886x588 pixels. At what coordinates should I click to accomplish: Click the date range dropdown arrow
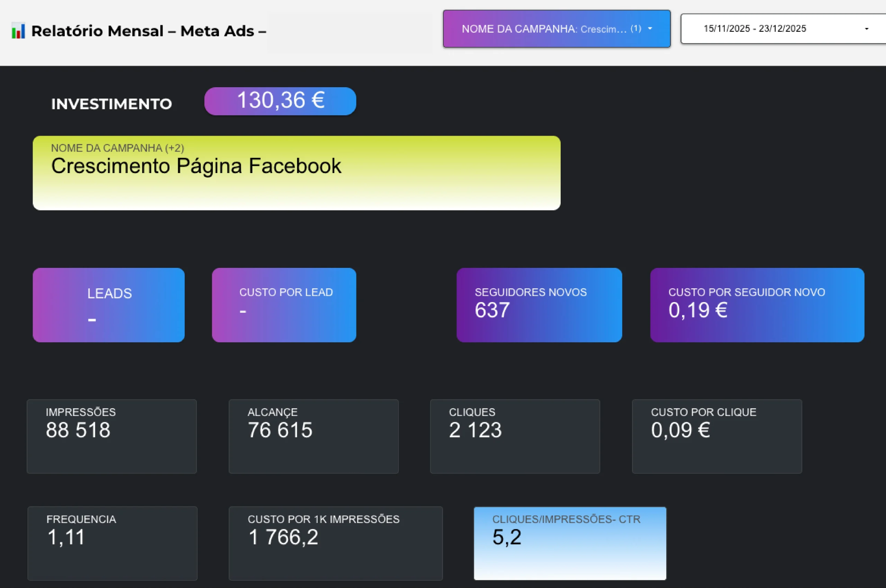pyautogui.click(x=867, y=29)
